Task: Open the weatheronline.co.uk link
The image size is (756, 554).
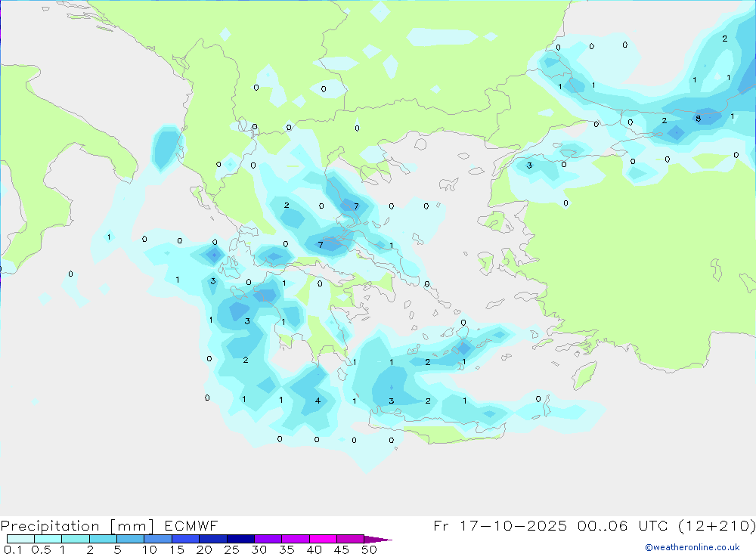Action: pyautogui.click(x=692, y=547)
